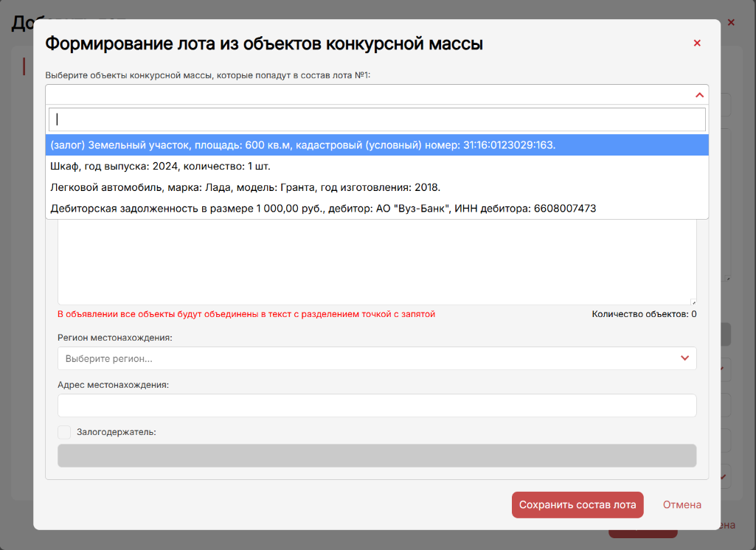Close the background window with X
The image size is (756, 550).
coord(731,22)
